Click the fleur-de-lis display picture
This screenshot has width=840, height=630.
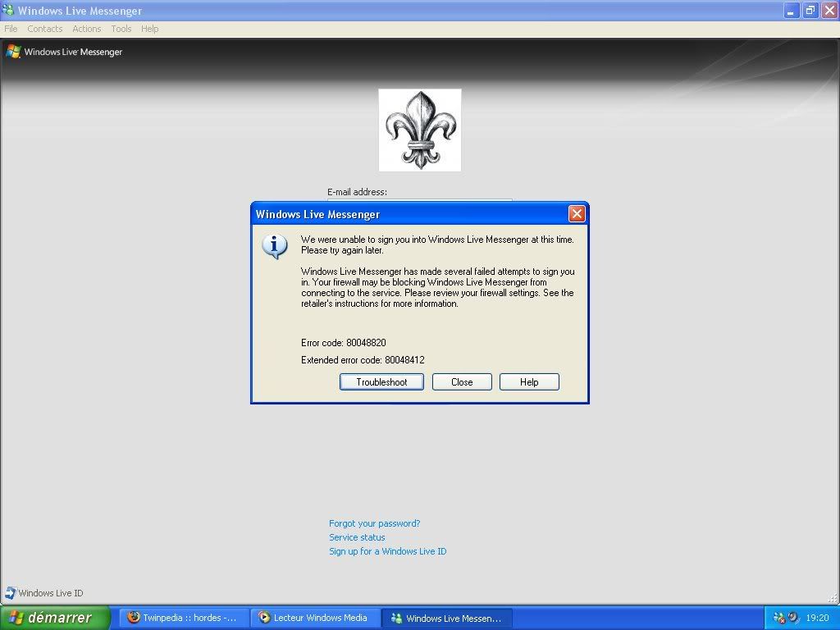tap(420, 130)
